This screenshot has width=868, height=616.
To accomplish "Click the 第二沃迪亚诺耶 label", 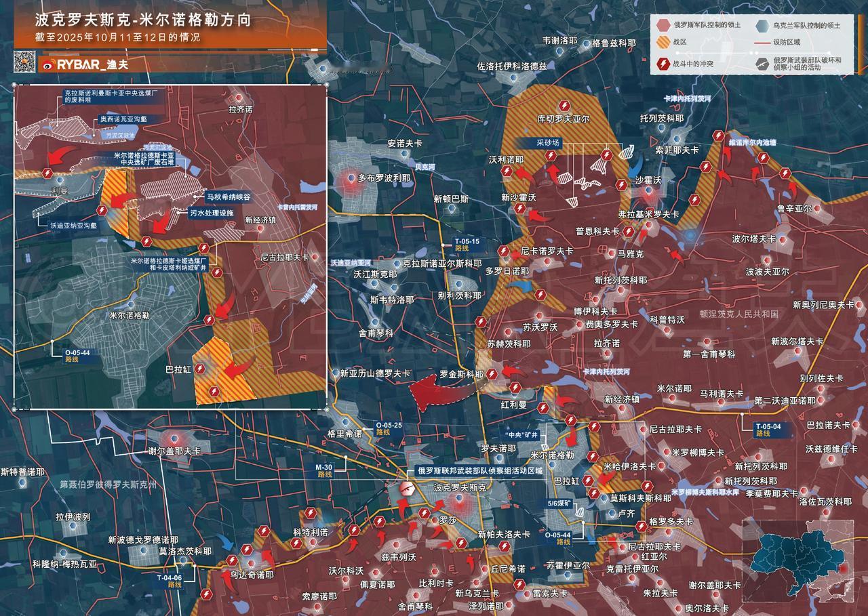I will pos(785,401).
